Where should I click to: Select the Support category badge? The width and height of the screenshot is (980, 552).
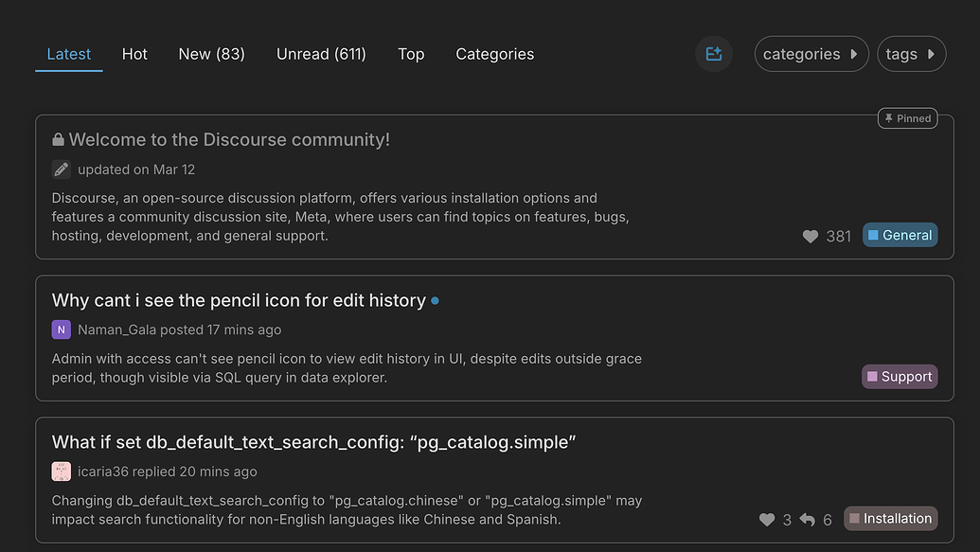coord(900,377)
